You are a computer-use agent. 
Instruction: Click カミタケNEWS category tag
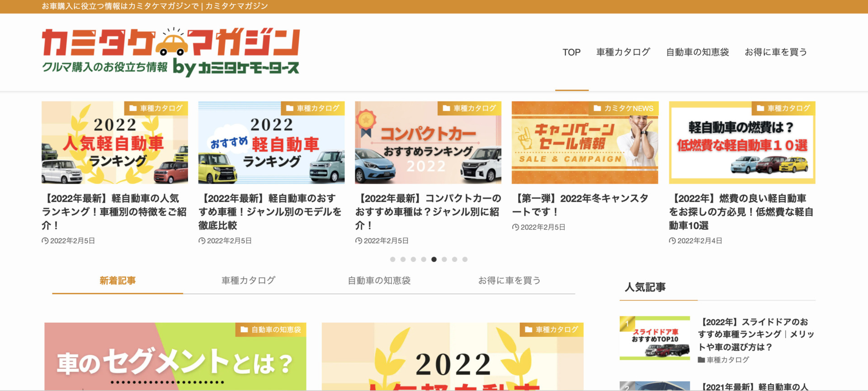coord(623,108)
